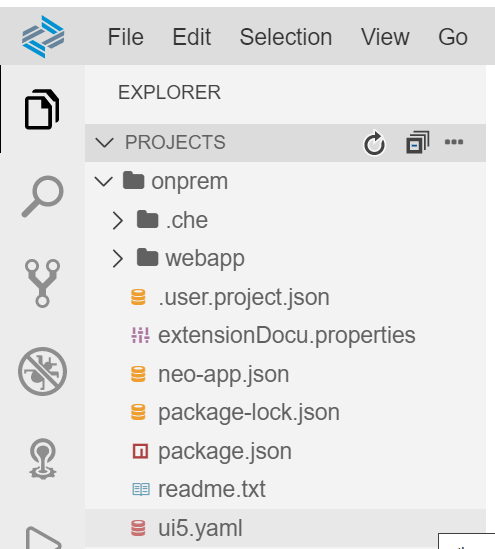This screenshot has width=495, height=549.
Task: Collapse all folders using Projects header icon
Action: coord(417,142)
